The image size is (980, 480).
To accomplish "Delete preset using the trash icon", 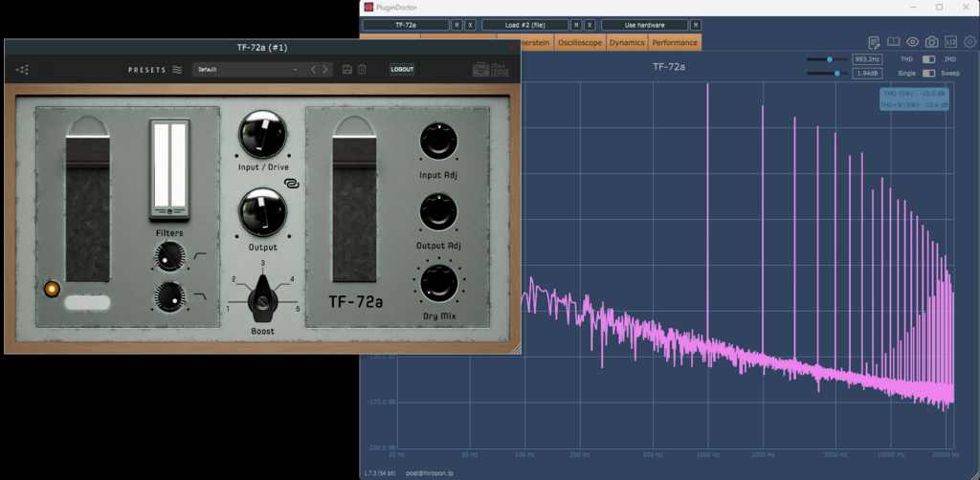I will [362, 69].
